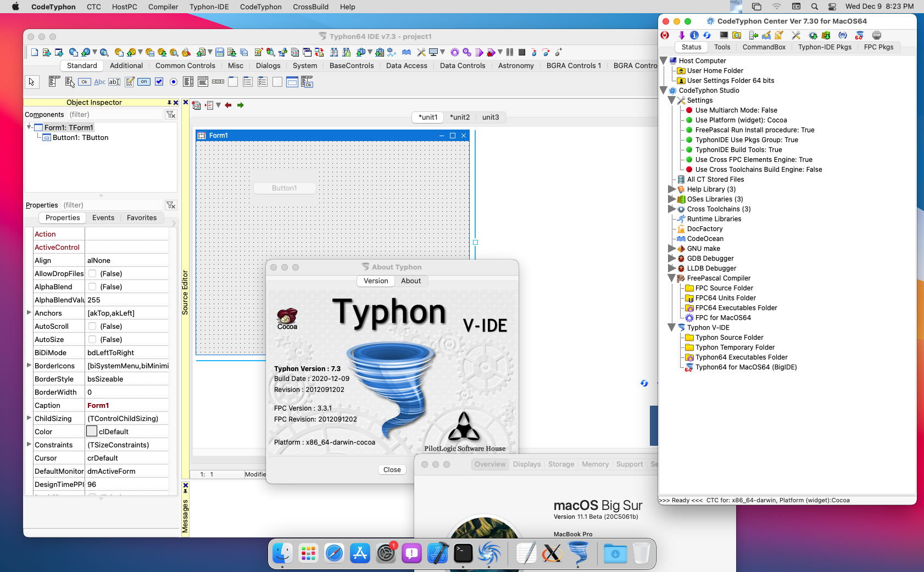Select 'FPC Source Folder' in CodeTyphon Center tree
The height and width of the screenshot is (572, 924).
coord(724,288)
